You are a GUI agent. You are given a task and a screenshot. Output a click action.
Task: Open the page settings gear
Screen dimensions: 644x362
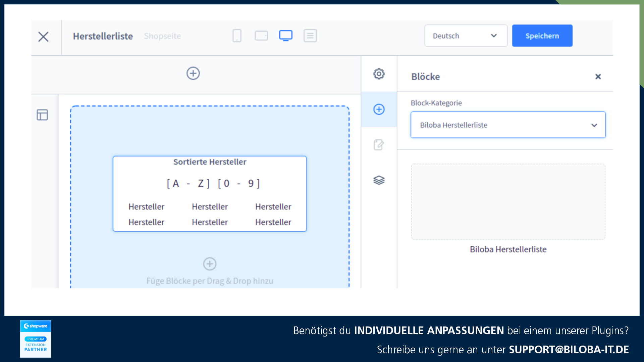[379, 74]
